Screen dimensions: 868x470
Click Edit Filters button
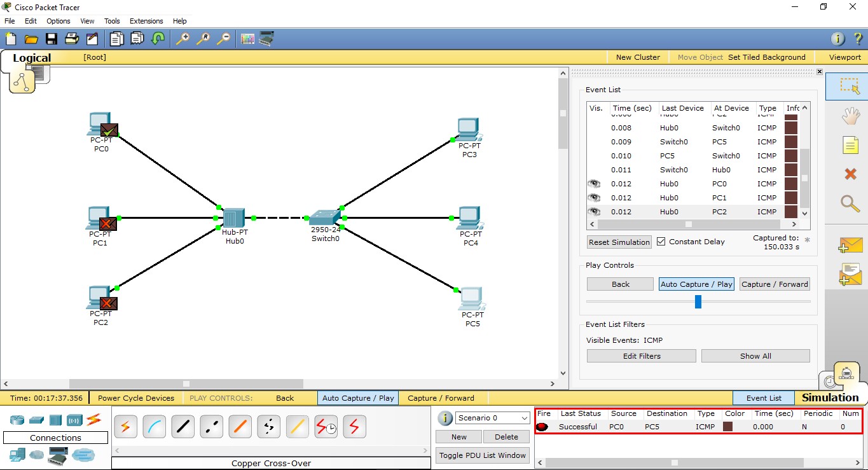coord(642,356)
